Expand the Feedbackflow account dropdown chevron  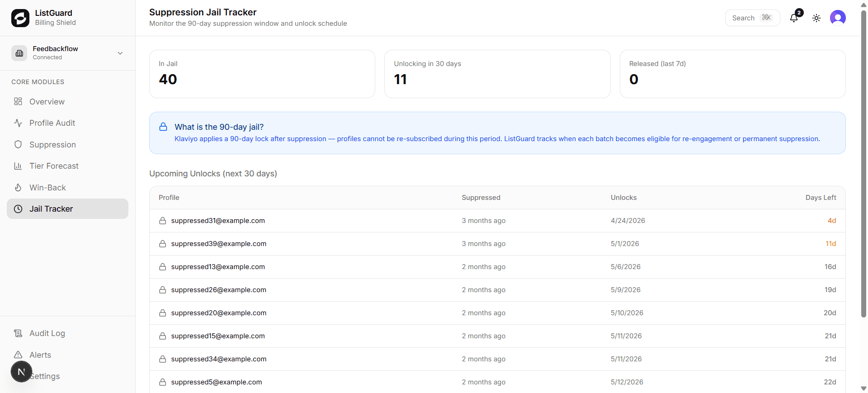(120, 53)
